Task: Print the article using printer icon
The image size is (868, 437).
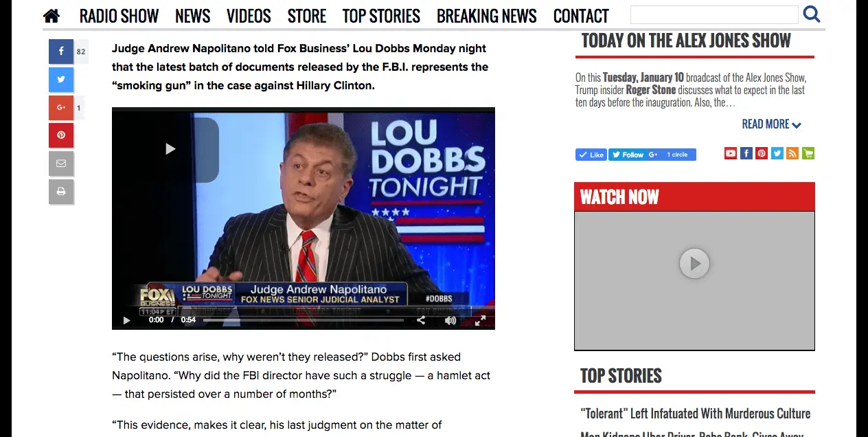Action: pyautogui.click(x=61, y=192)
